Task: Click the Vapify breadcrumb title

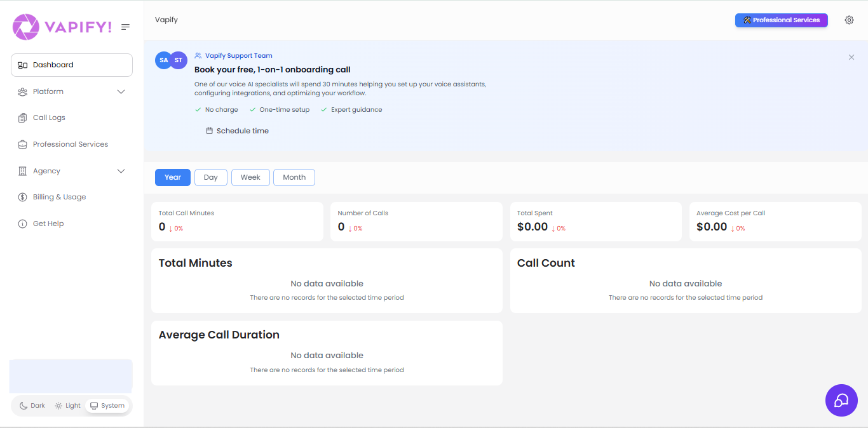Action: click(166, 20)
